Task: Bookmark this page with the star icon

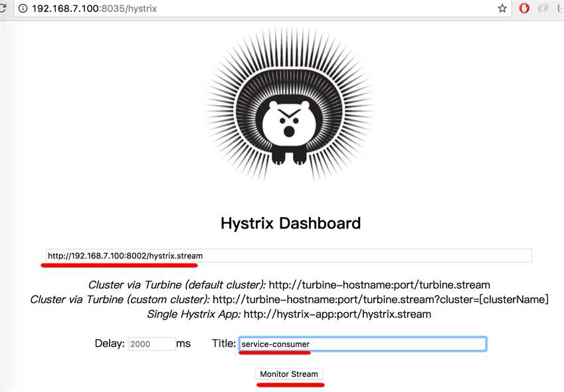Action: click(502, 8)
